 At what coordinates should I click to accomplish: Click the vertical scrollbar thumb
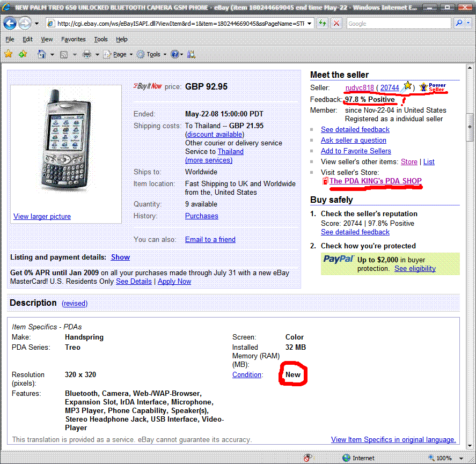point(470,127)
